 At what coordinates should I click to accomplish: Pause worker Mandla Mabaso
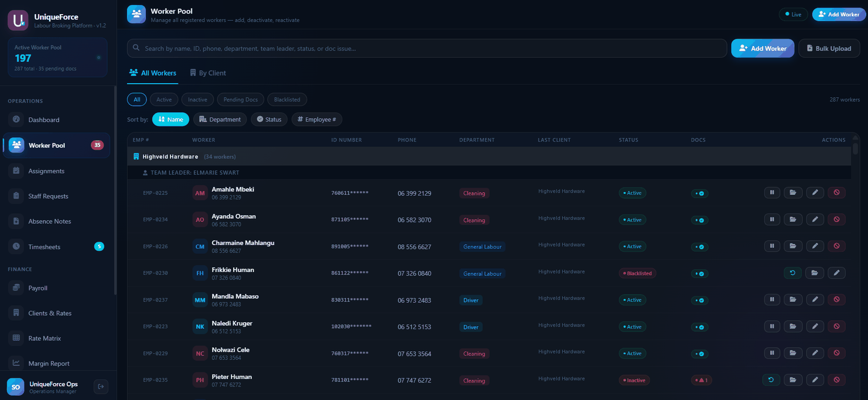point(771,300)
